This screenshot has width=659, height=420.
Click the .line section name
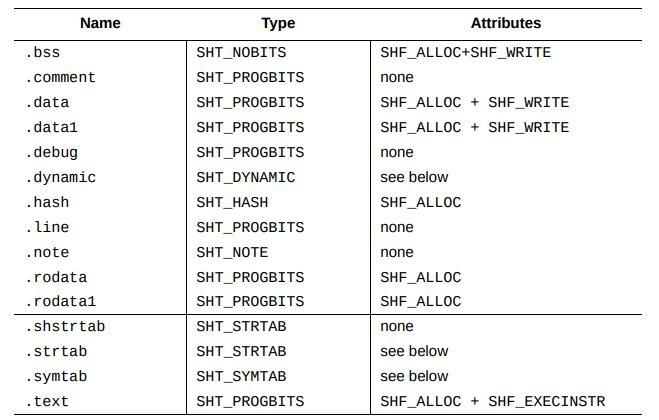pyautogui.click(x=47, y=227)
